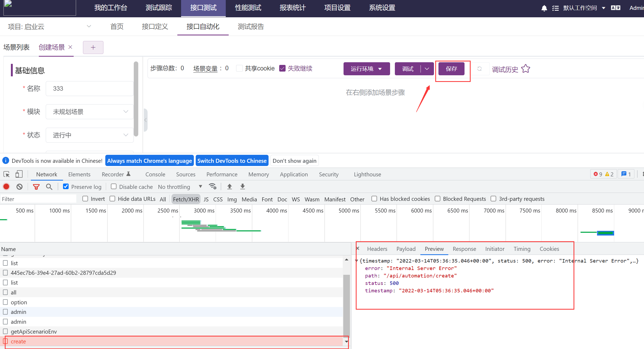Viewport: 644px width, 349px height.
Task: Click the to-do list icon in the header
Action: [x=555, y=8]
